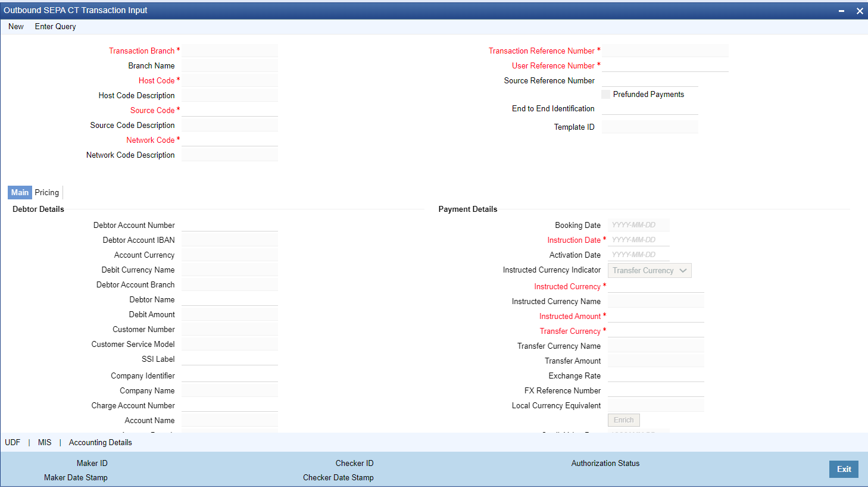
Task: Focus the Transaction Branch field
Action: [230, 51]
